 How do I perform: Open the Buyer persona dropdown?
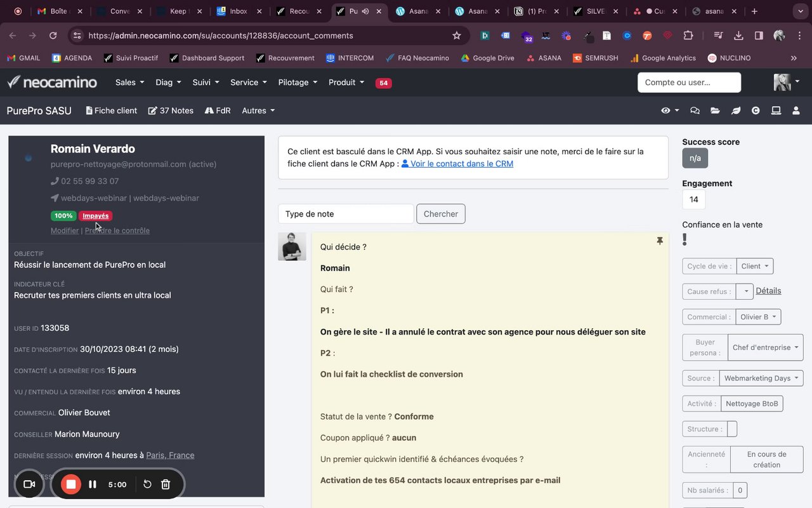[766, 347]
